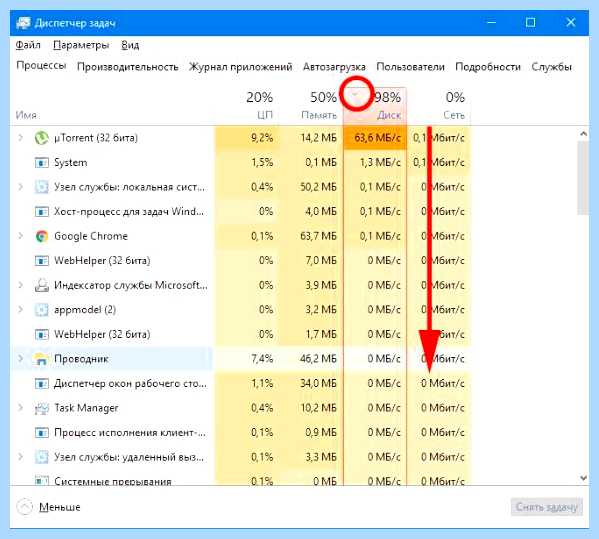This screenshot has width=599, height=539.
Task: Minimize the Диспетчер задач window
Action: click(x=492, y=23)
